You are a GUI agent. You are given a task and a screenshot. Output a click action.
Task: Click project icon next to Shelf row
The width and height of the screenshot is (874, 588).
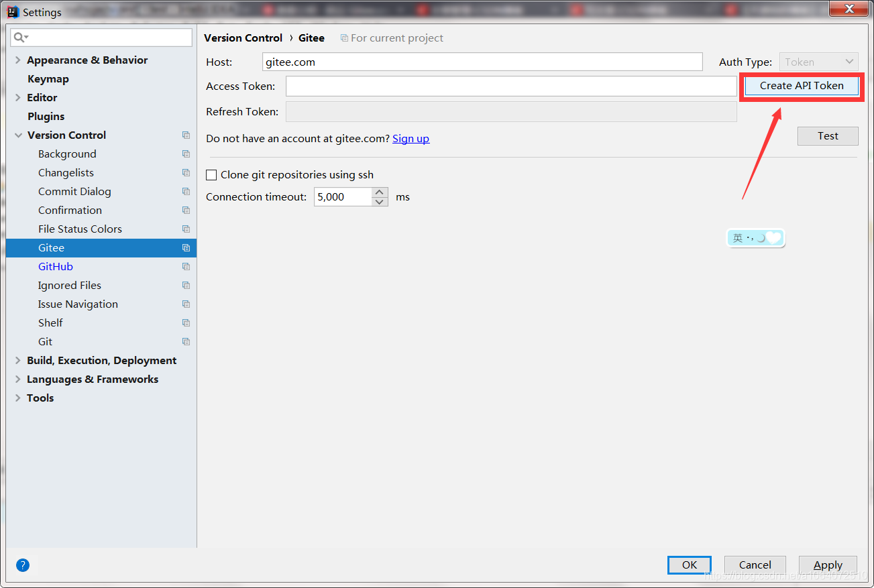pyautogui.click(x=186, y=323)
